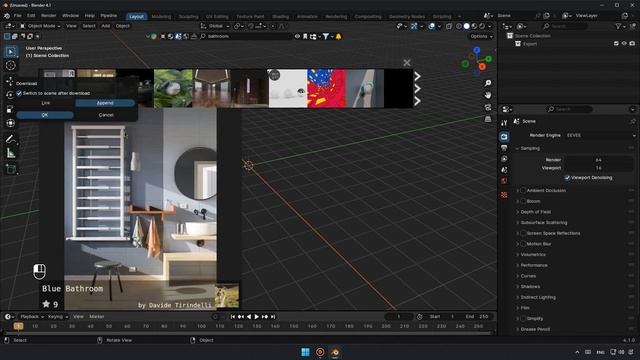Click the Render samples value field

coord(598,160)
